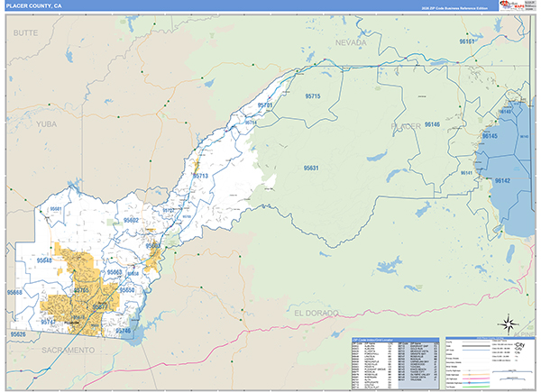Click the map publisher logo in header
Image resolution: width=541 pixels, height=392 pixels.
(x=509, y=5)
